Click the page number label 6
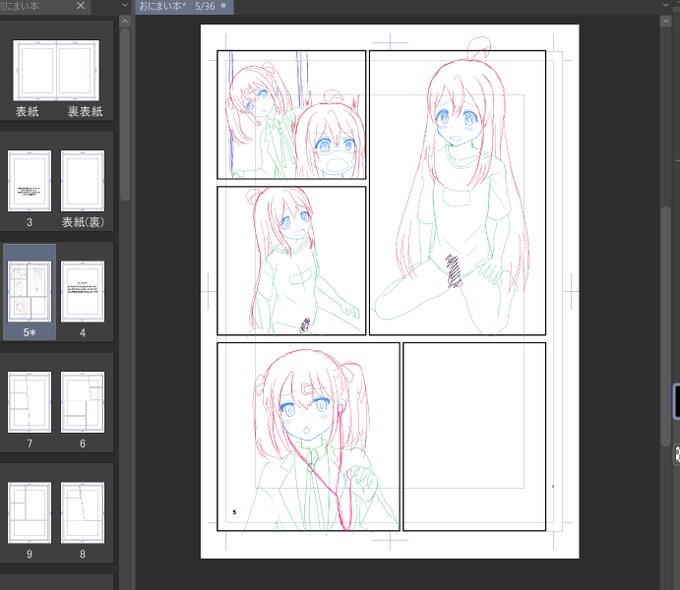 pos(82,443)
